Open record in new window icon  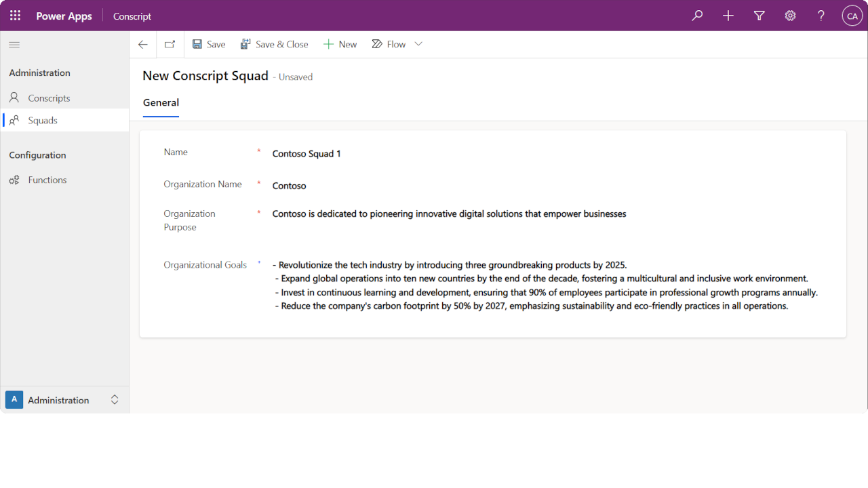[x=170, y=45]
